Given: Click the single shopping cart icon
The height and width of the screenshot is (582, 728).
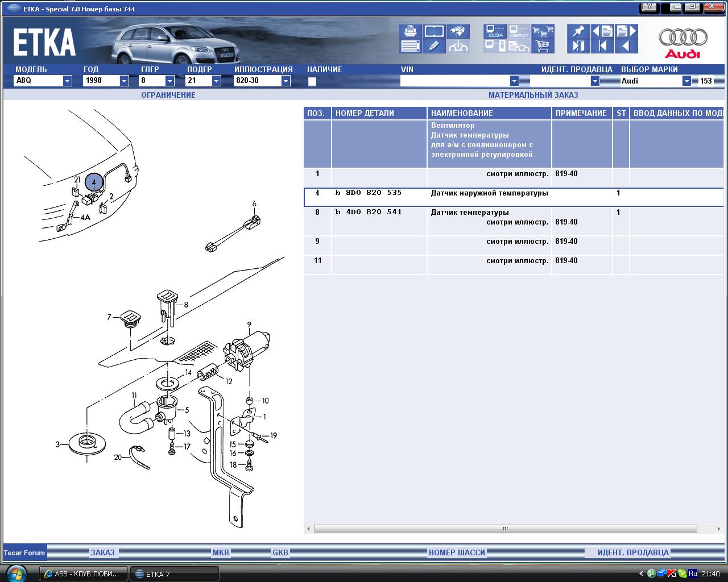Looking at the screenshot, I should 543,46.
